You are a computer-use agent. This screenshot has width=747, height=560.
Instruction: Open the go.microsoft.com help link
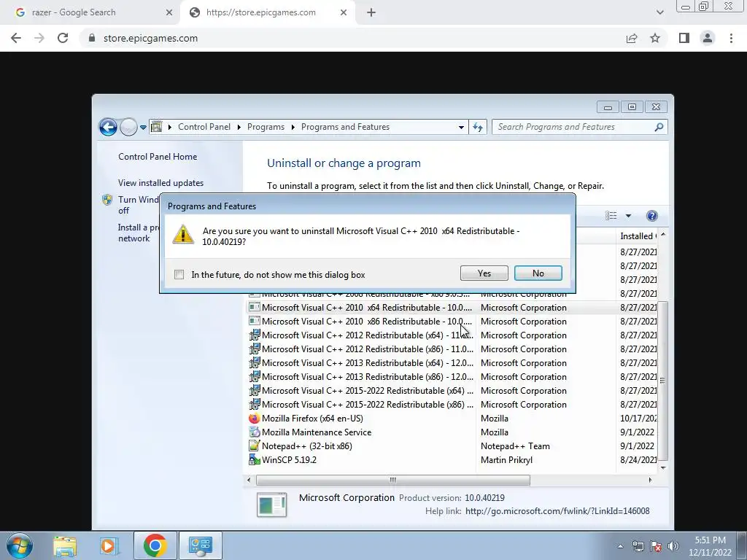pos(557,511)
